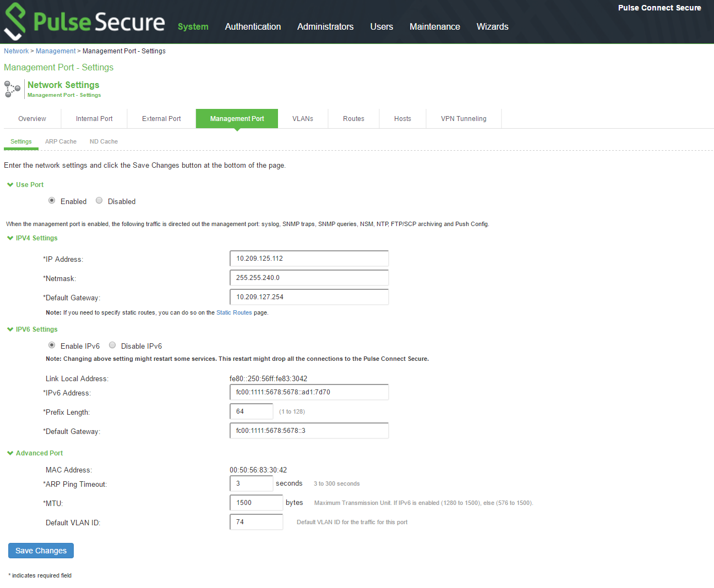
Task: Select the Enable IPv6 radio button
Action: (x=52, y=345)
